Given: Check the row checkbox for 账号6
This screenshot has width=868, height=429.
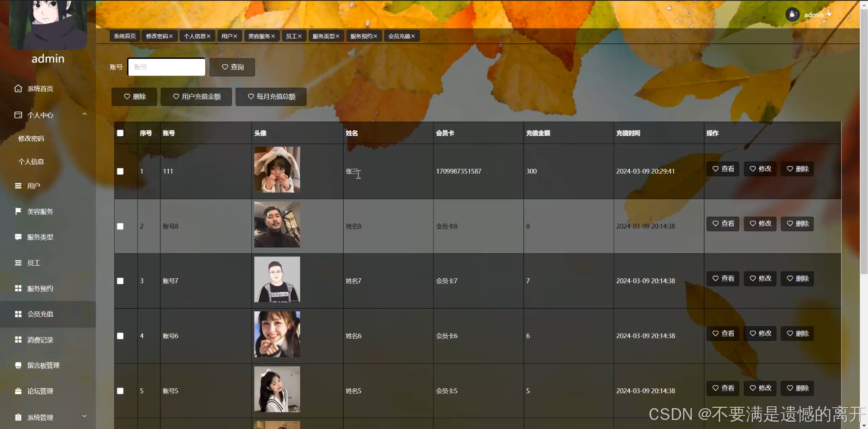Looking at the screenshot, I should [120, 336].
